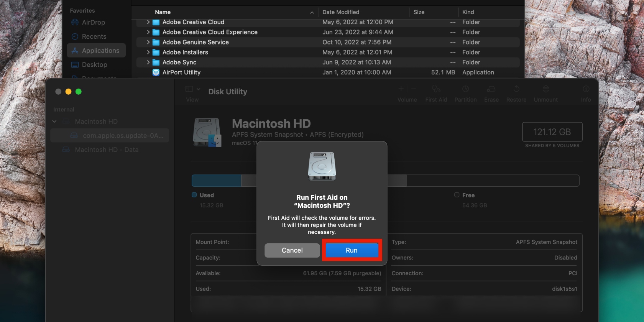Click the Free legend swatch
This screenshot has height=322, width=644.
click(457, 195)
